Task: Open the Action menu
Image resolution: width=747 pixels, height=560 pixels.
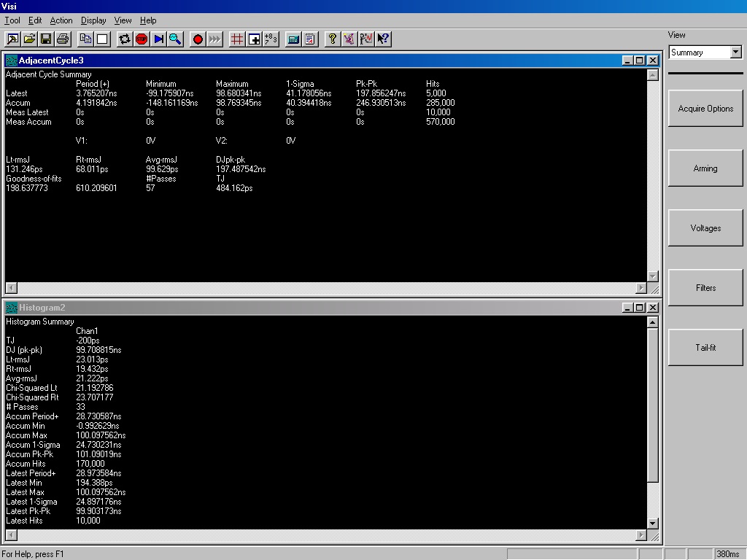Action: [x=61, y=20]
